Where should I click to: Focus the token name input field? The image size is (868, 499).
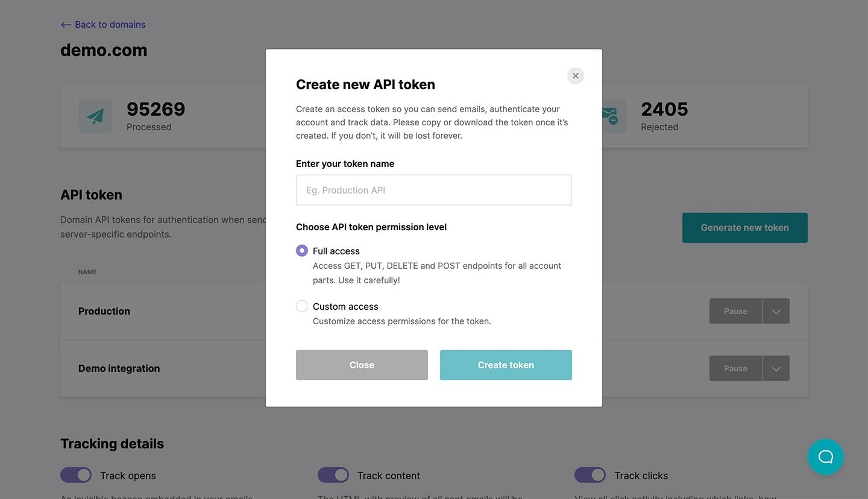(x=433, y=190)
